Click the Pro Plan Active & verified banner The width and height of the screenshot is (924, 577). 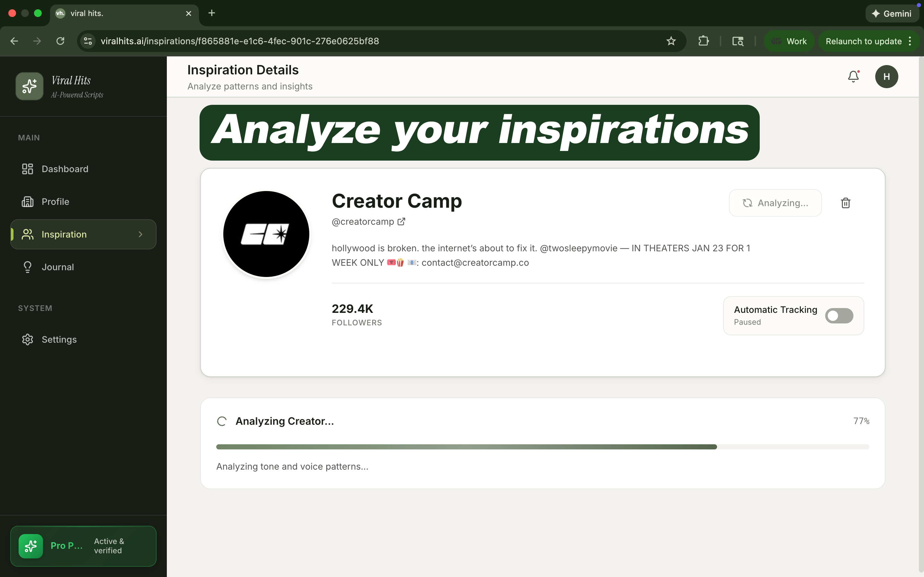coord(83,546)
